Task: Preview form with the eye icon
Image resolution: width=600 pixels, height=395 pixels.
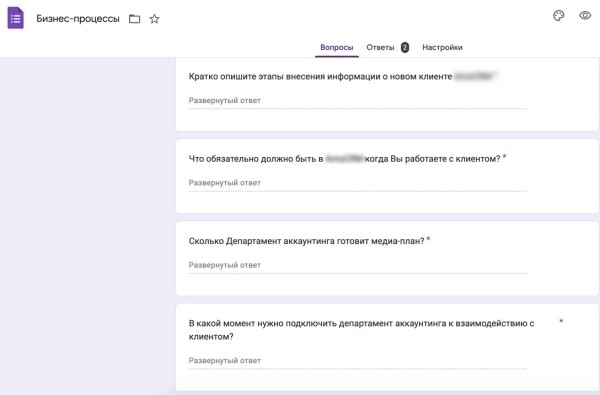Action: click(585, 16)
